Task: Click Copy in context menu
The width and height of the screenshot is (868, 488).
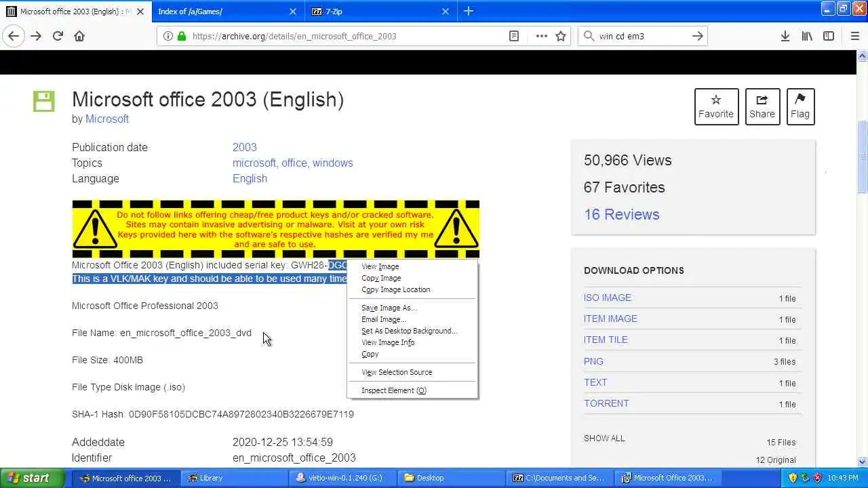Action: click(412, 354)
